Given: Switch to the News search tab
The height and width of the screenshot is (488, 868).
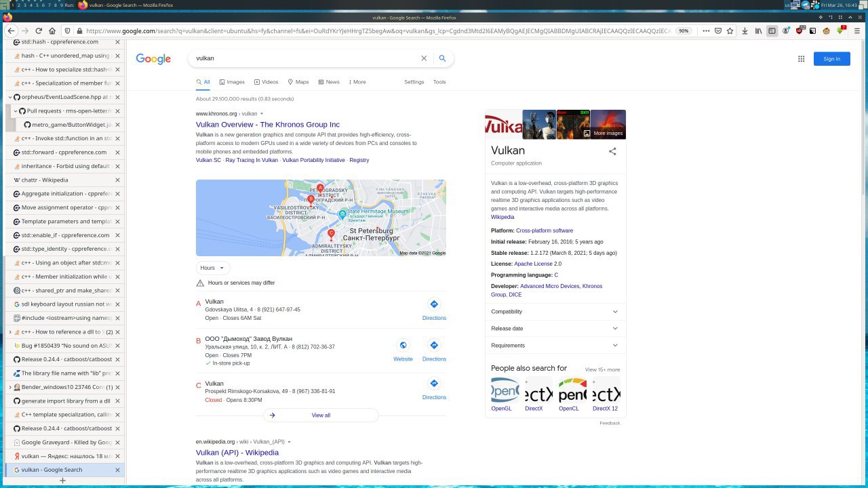Looking at the screenshot, I should click(x=329, y=82).
